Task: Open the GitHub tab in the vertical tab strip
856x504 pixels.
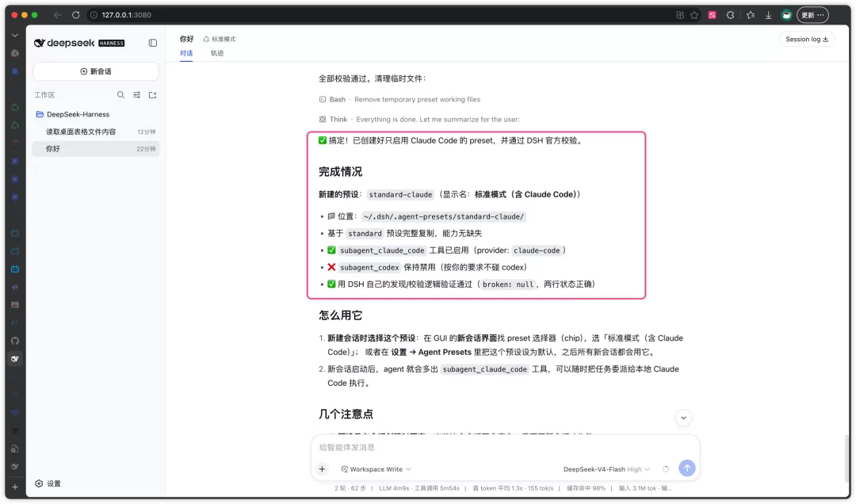Action: pyautogui.click(x=15, y=341)
